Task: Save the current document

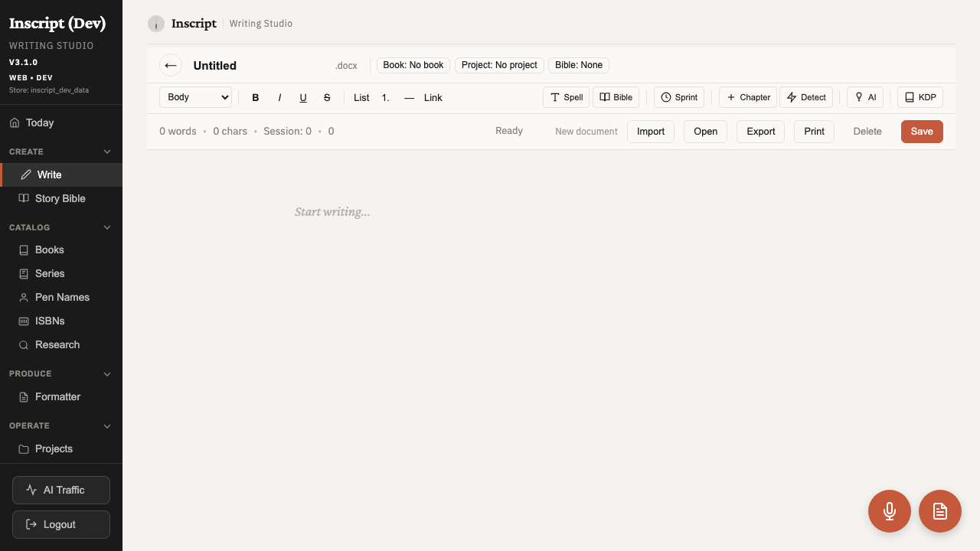Action: [921, 131]
